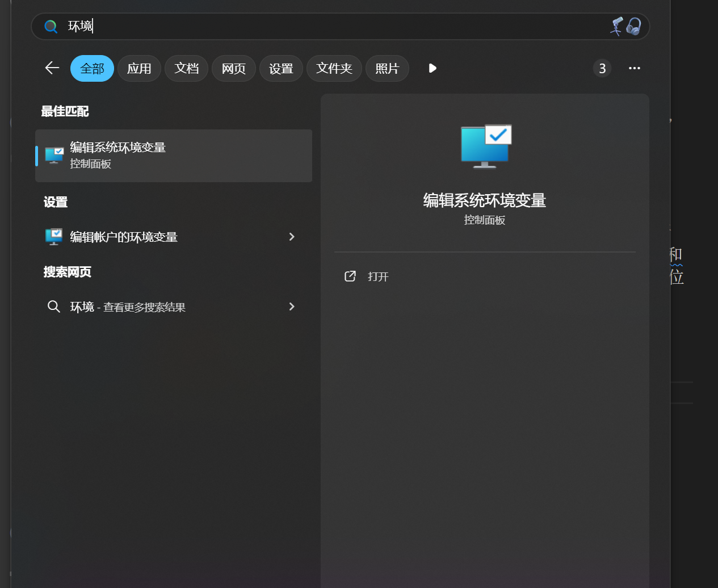Switch to the 应用 filter tab
The height and width of the screenshot is (588, 718).
(x=139, y=69)
